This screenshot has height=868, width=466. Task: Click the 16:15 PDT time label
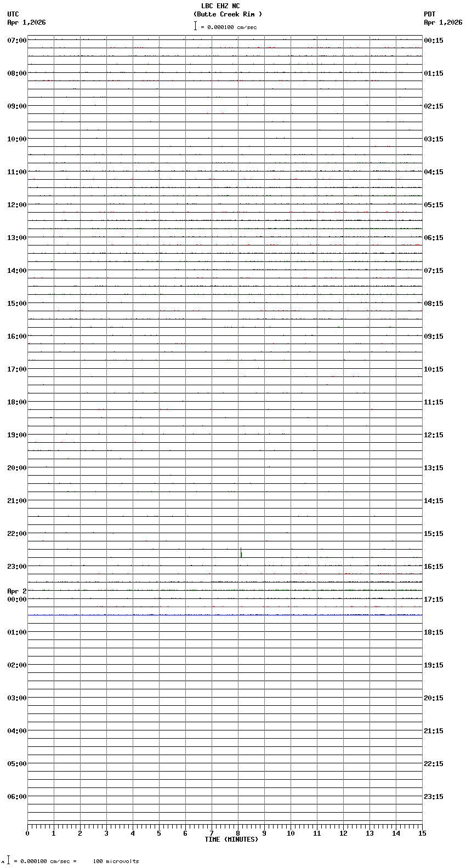pos(434,567)
